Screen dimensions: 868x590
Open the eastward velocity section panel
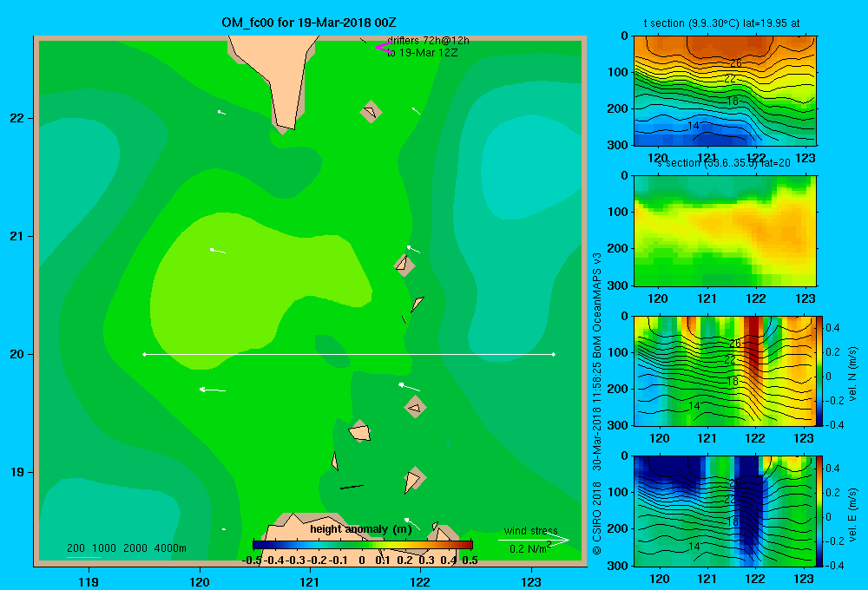tap(725, 511)
